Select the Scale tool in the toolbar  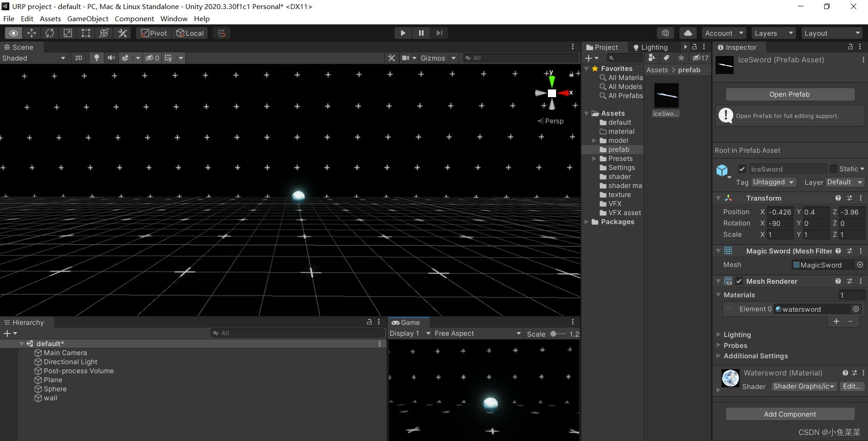click(68, 33)
